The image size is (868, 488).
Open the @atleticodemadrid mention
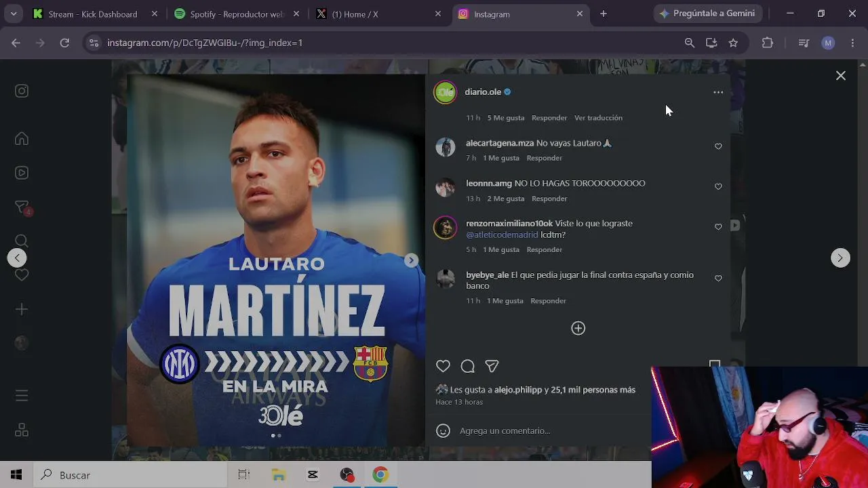(502, 235)
